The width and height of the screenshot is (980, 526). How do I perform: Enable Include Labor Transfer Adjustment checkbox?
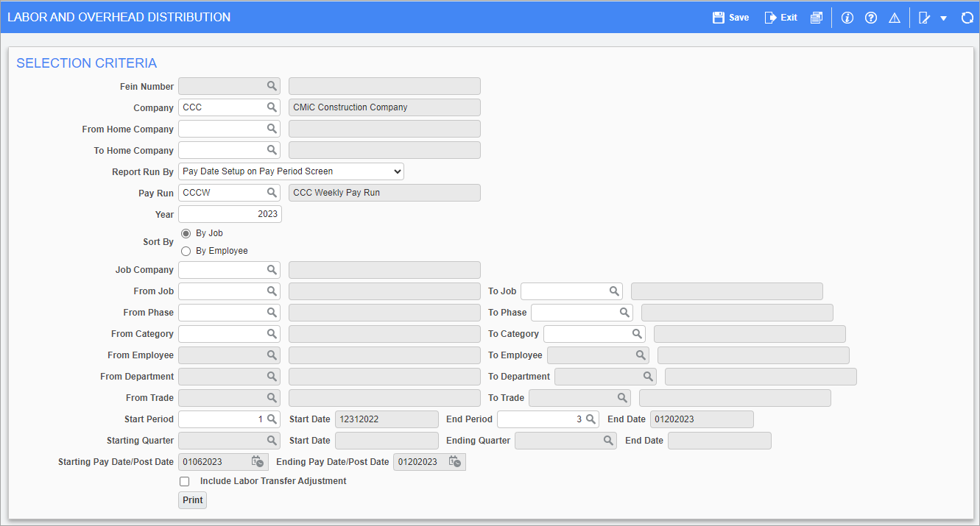point(185,481)
